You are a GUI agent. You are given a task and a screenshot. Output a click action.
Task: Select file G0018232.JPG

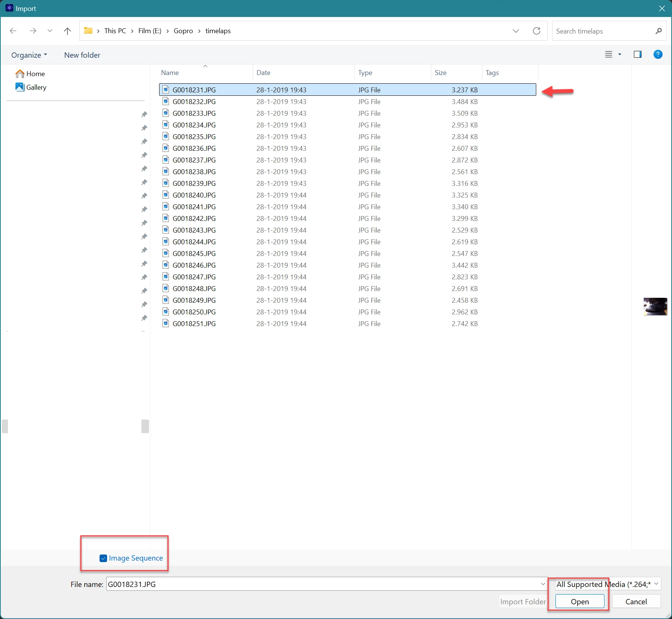click(x=347, y=101)
